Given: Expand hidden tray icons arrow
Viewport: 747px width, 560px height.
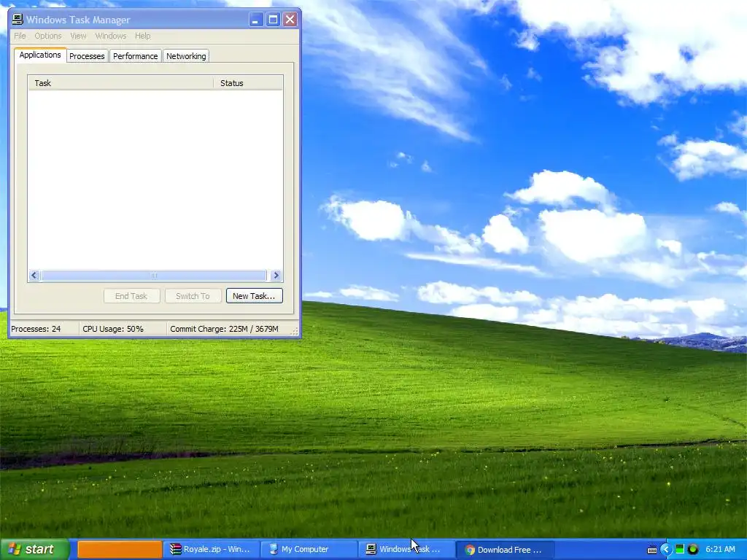Looking at the screenshot, I should click(666, 550).
